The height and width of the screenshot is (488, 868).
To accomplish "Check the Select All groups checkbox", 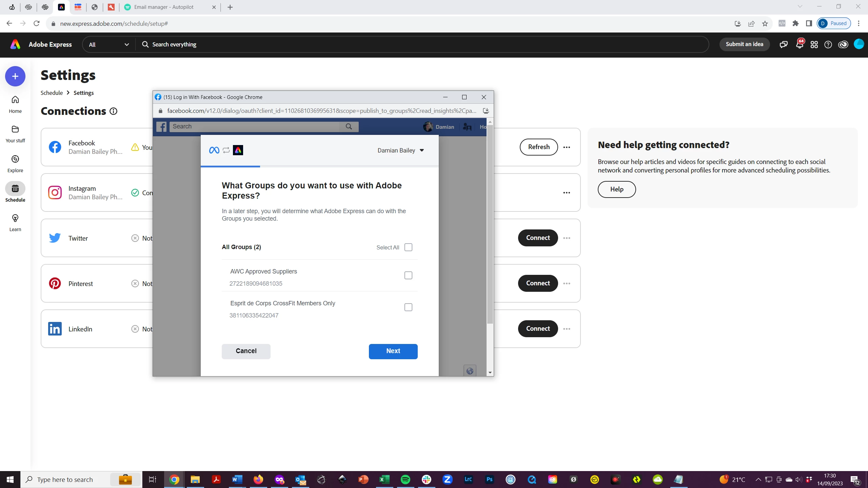I will (408, 247).
